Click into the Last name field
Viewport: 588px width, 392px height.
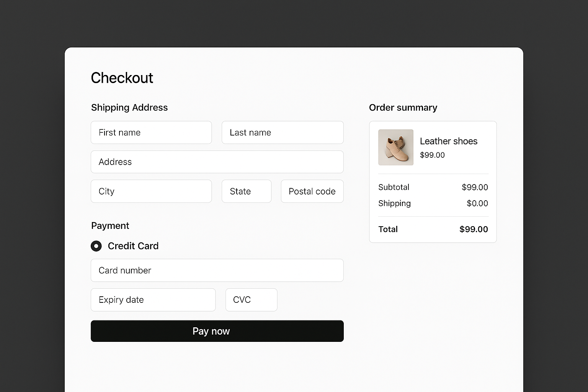pos(283,132)
